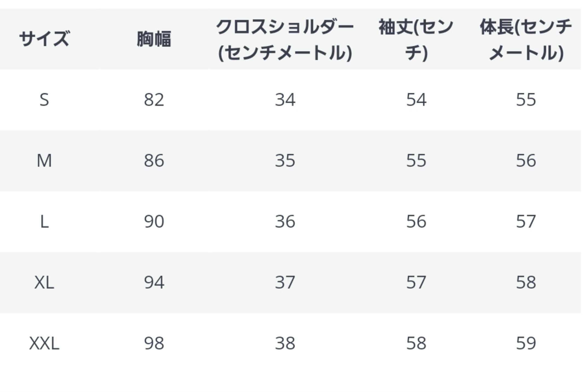
Task: Click the 体長 column header
Action: 526,39
